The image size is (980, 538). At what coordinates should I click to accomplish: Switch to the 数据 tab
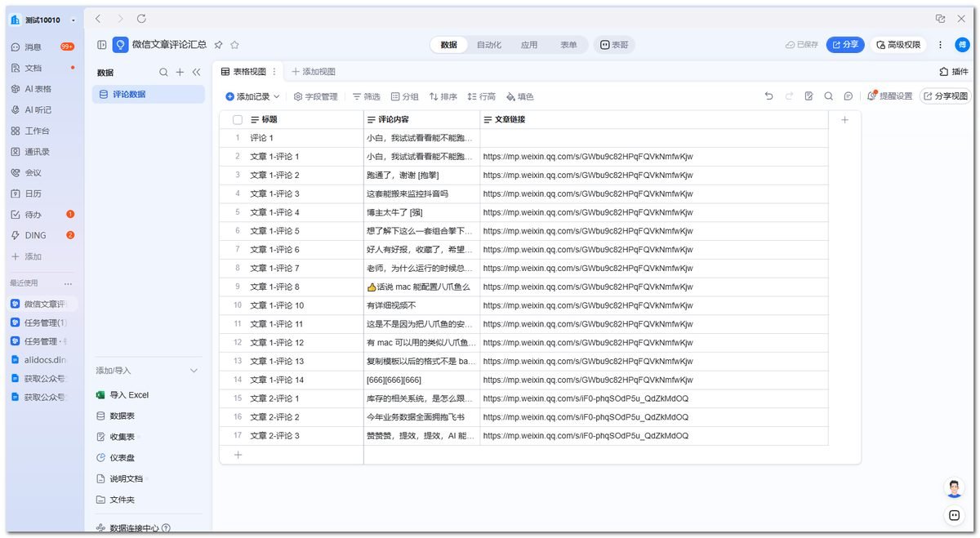coord(448,45)
